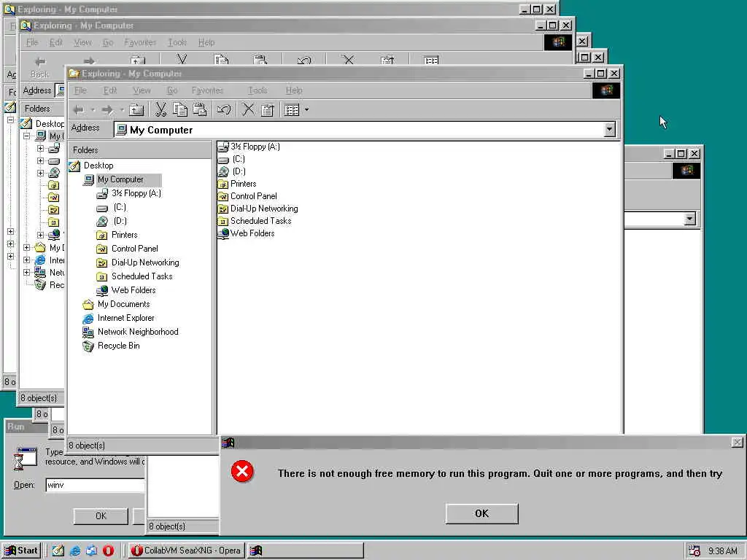Click the untitled Windows-flag taskbar button

[306, 551]
